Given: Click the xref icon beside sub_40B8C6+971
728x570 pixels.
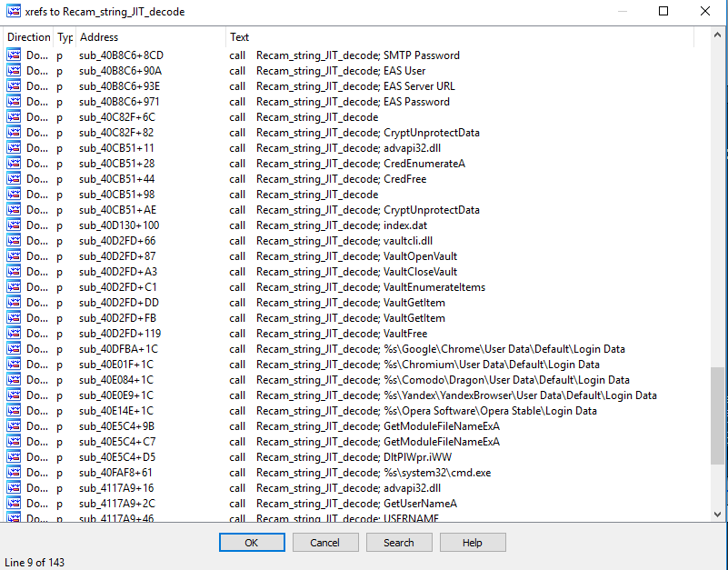Looking at the screenshot, I should (14, 101).
